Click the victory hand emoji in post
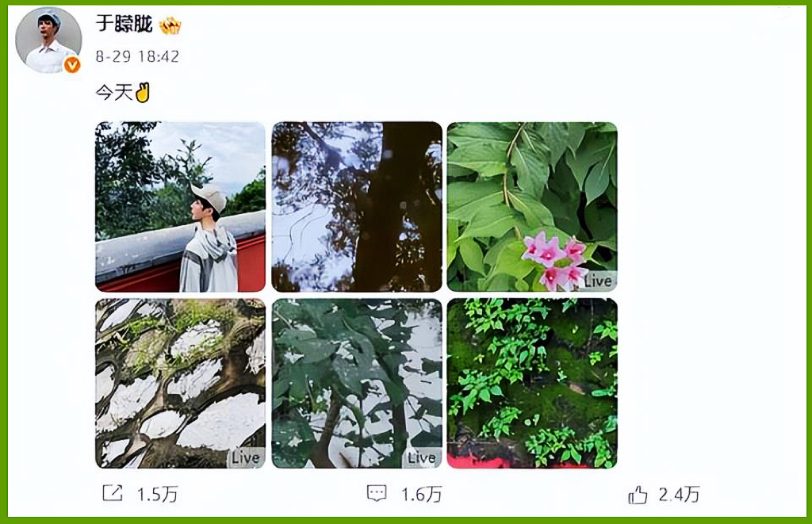This screenshot has height=524, width=812. (143, 93)
